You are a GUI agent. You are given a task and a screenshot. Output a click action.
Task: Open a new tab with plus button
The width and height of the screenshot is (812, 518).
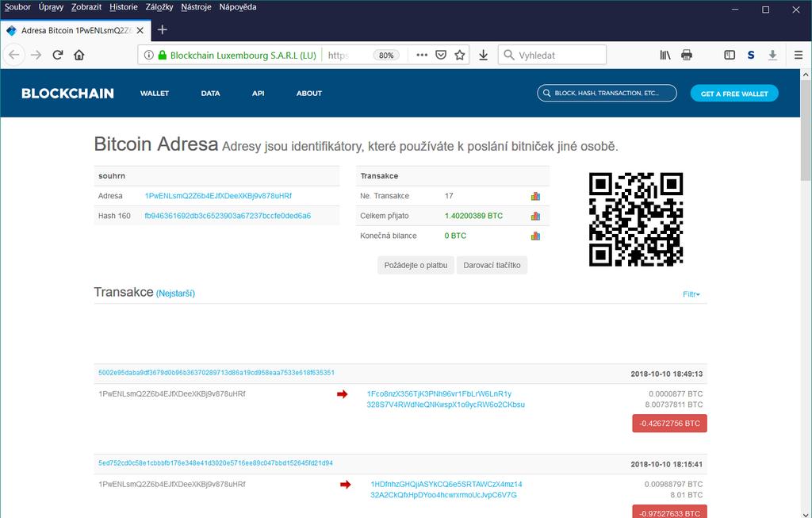click(162, 30)
